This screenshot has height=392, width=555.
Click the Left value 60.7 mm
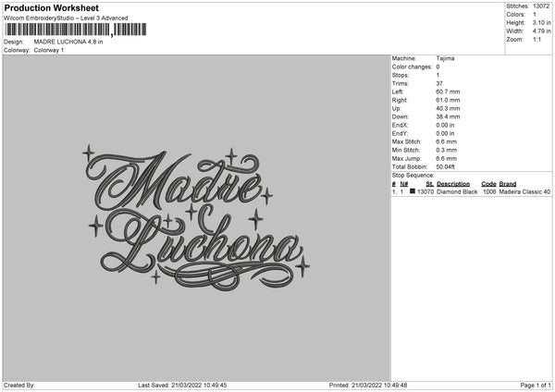pos(448,92)
